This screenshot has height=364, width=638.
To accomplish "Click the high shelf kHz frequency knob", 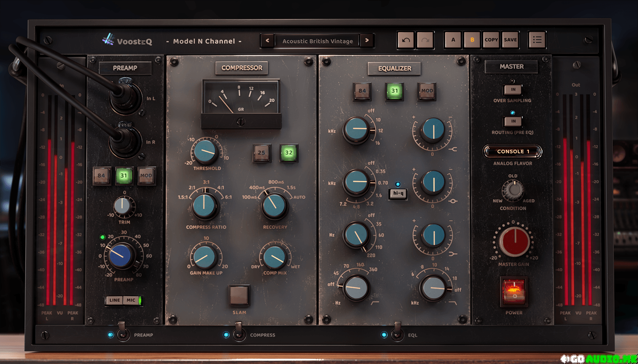I will (357, 129).
